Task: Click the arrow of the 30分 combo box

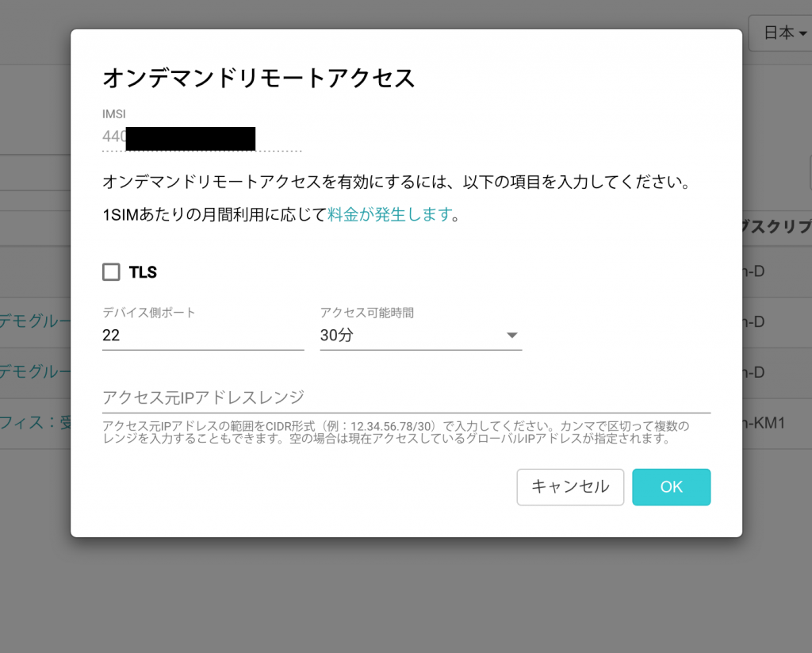Action: click(x=511, y=336)
